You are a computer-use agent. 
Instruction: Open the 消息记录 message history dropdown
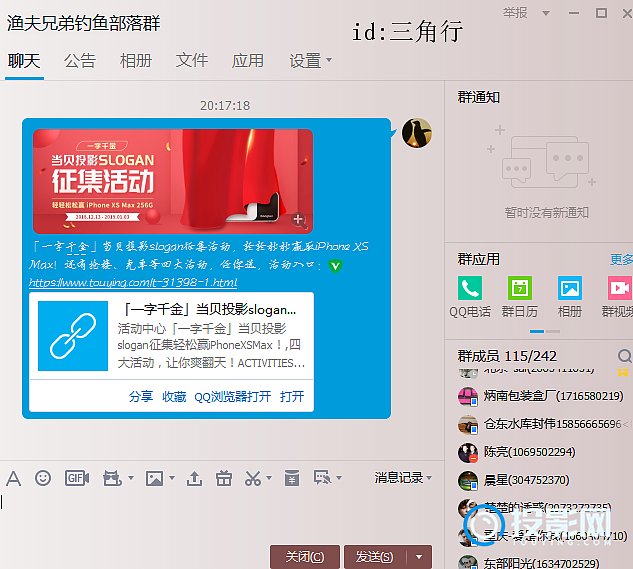coord(403,478)
